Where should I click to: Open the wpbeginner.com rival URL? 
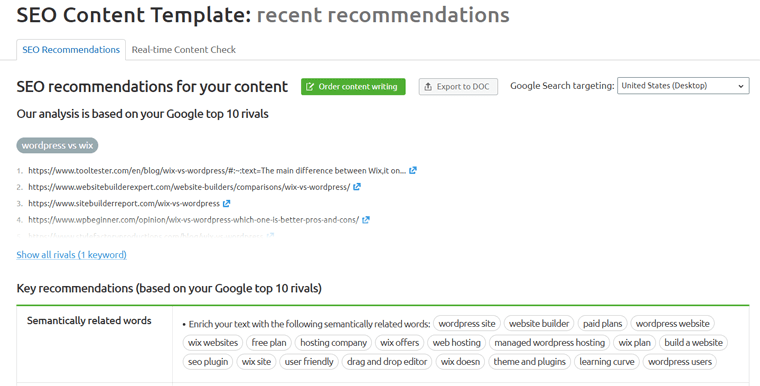coord(193,220)
